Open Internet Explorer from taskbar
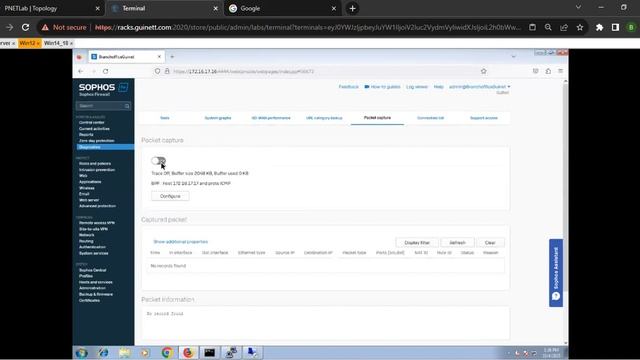 [x=103, y=353]
